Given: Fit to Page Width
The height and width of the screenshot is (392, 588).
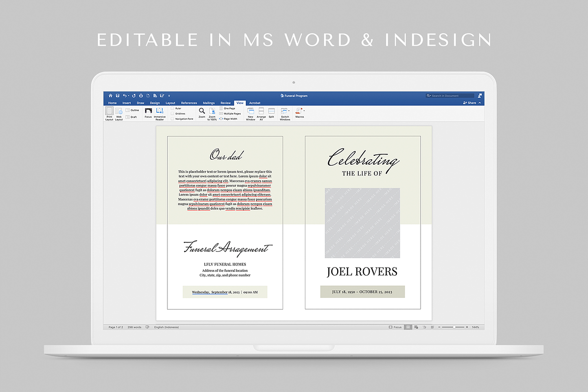Looking at the screenshot, I should coord(228,119).
